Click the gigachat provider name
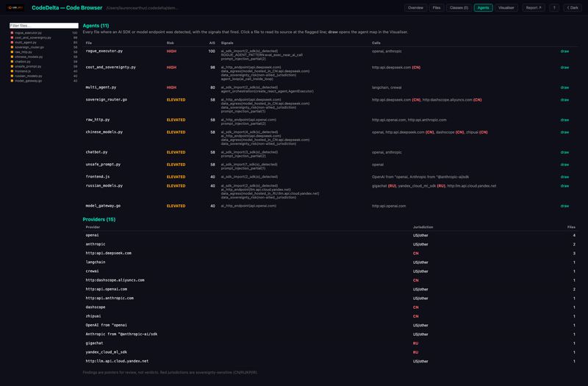 tap(94, 343)
